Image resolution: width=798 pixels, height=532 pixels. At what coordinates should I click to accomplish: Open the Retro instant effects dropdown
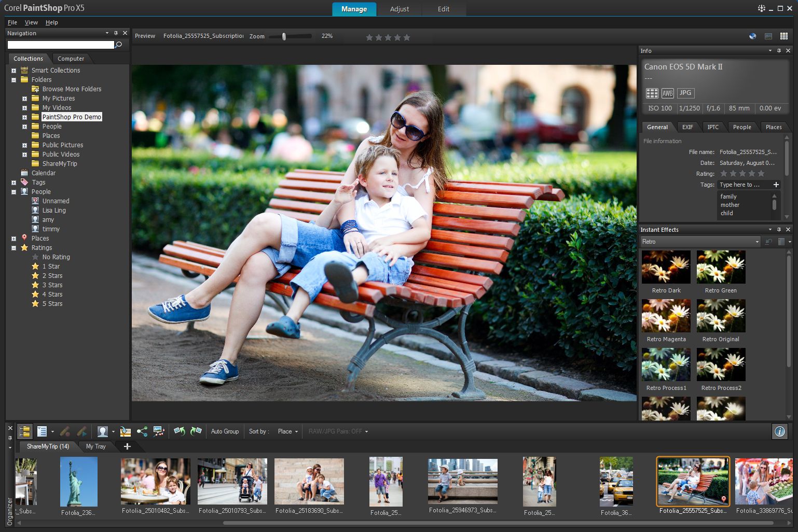point(756,242)
